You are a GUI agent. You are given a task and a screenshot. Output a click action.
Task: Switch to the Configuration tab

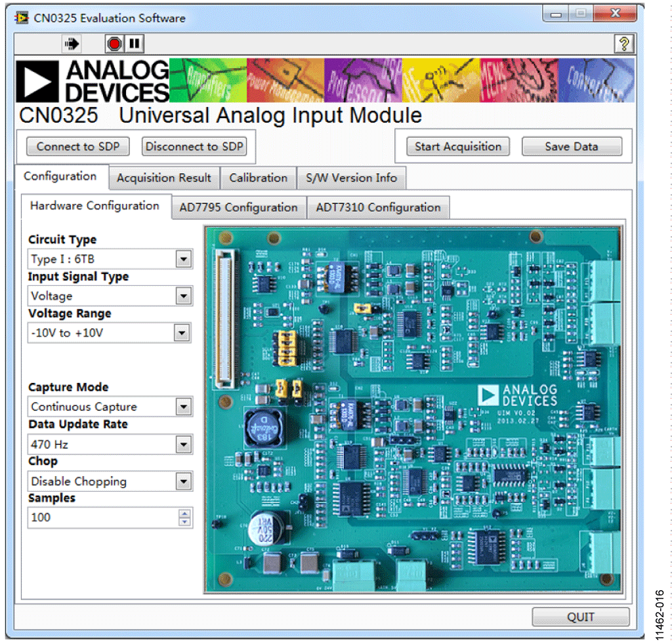coord(60,176)
